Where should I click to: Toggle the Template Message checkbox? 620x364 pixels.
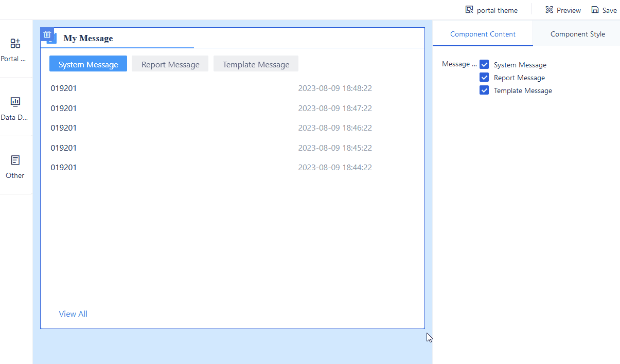(x=484, y=90)
